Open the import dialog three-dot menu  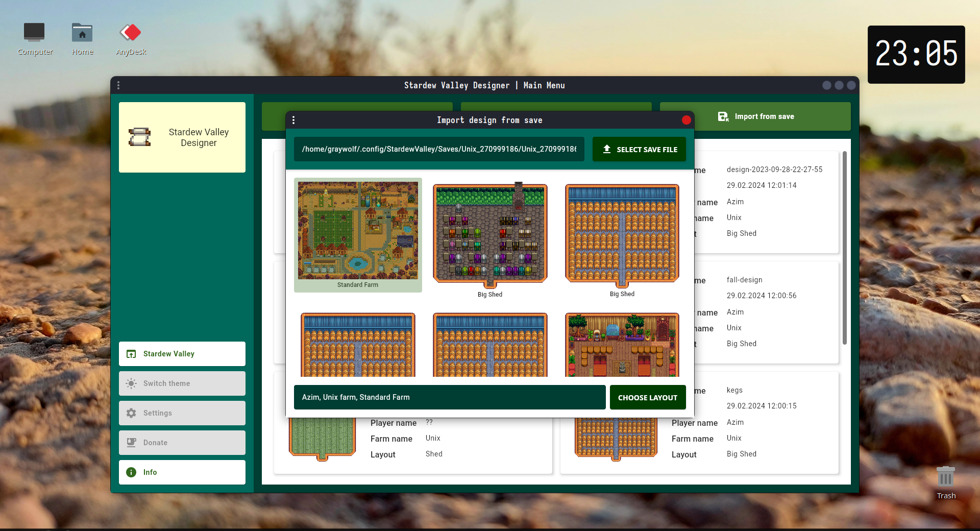click(x=293, y=120)
